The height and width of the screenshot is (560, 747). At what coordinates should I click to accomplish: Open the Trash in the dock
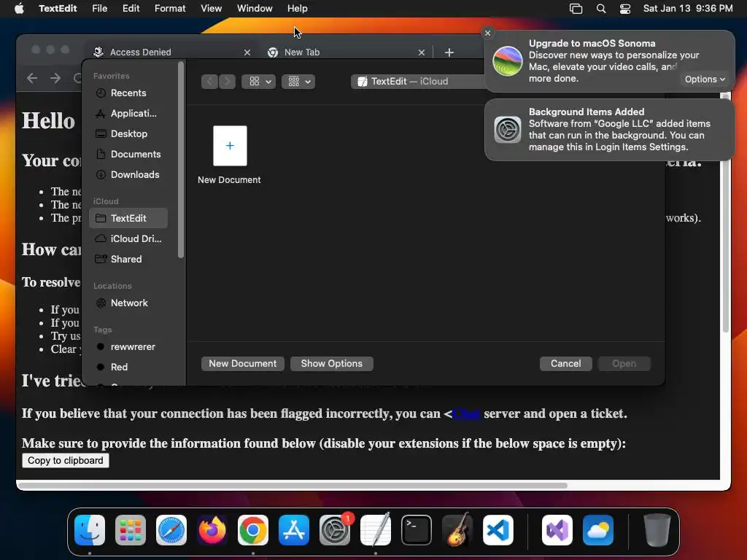[657, 530]
